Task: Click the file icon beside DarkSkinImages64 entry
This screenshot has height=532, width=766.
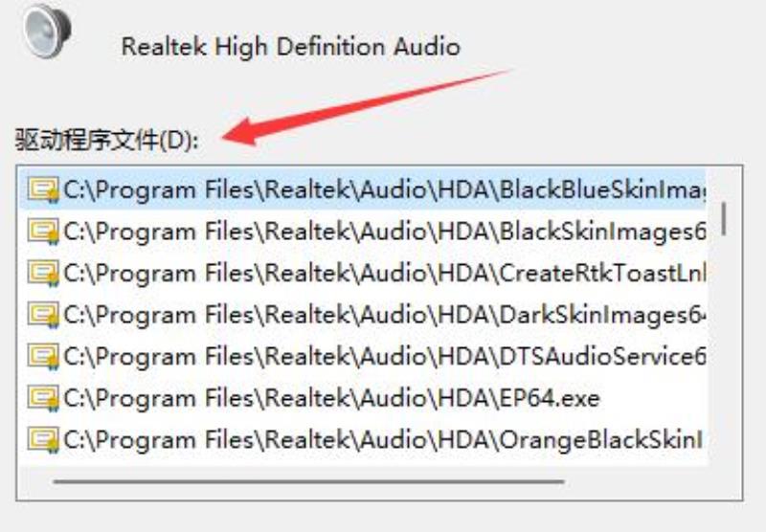Action: (x=43, y=315)
